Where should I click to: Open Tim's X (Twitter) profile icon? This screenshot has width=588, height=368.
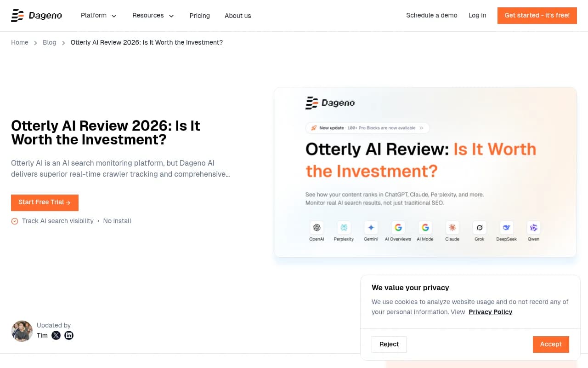tap(56, 335)
